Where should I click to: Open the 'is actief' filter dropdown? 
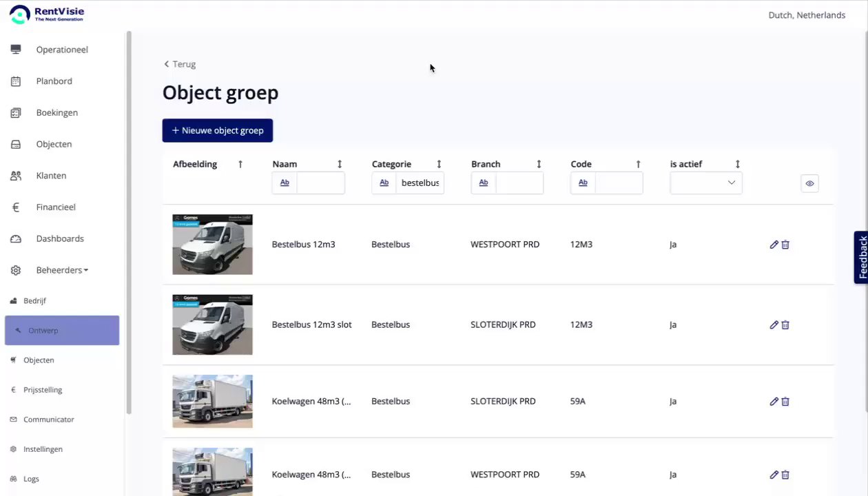click(x=706, y=183)
